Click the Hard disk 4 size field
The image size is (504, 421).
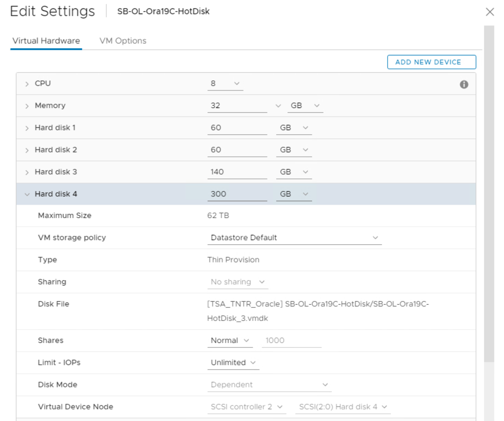coord(237,194)
